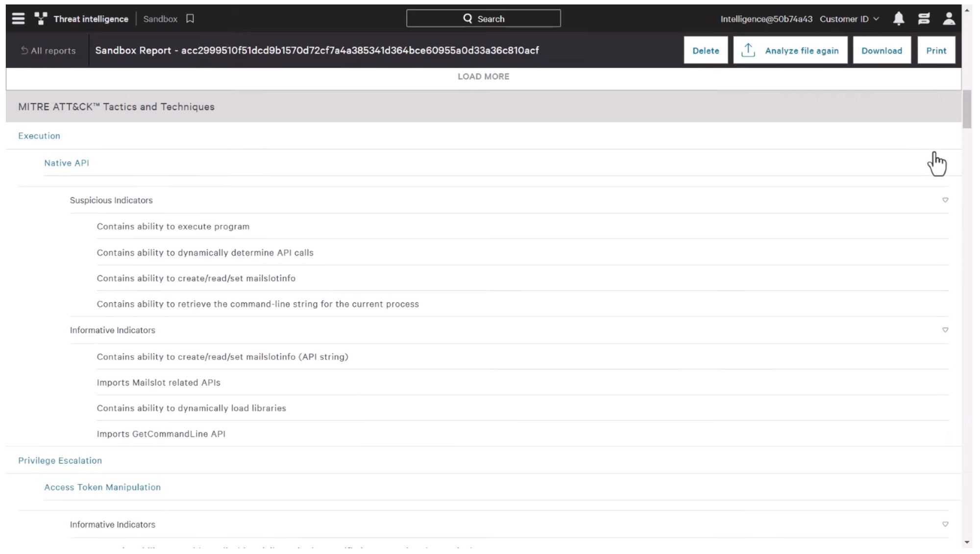Collapse Access Token Manipulation Informative Indicators
This screenshot has height=554, width=980.
click(x=945, y=524)
